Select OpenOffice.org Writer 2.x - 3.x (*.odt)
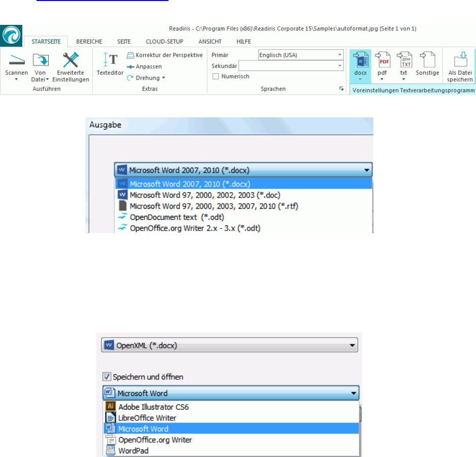 (x=244, y=228)
